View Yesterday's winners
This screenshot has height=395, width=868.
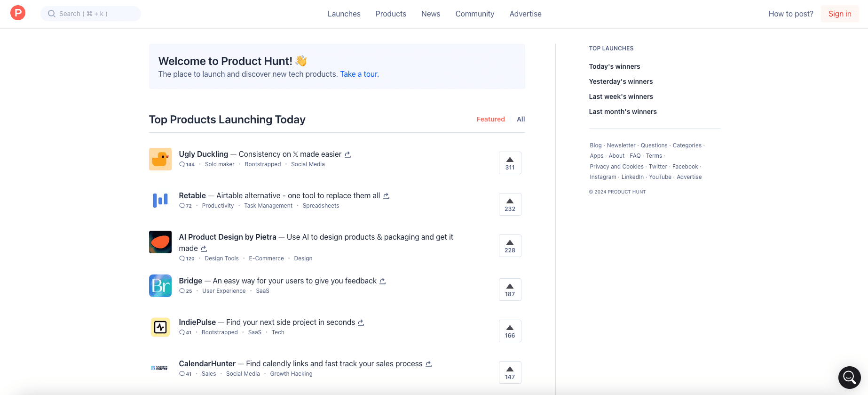621,81
